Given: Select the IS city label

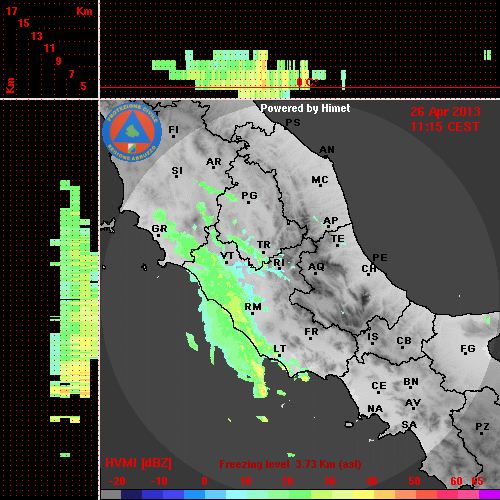Looking at the screenshot, I should (x=373, y=337).
